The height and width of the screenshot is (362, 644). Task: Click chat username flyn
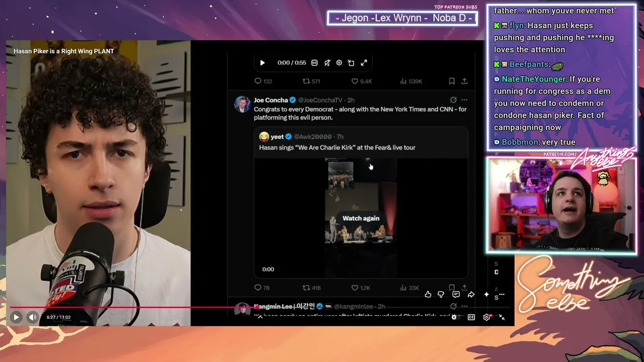pos(517,26)
